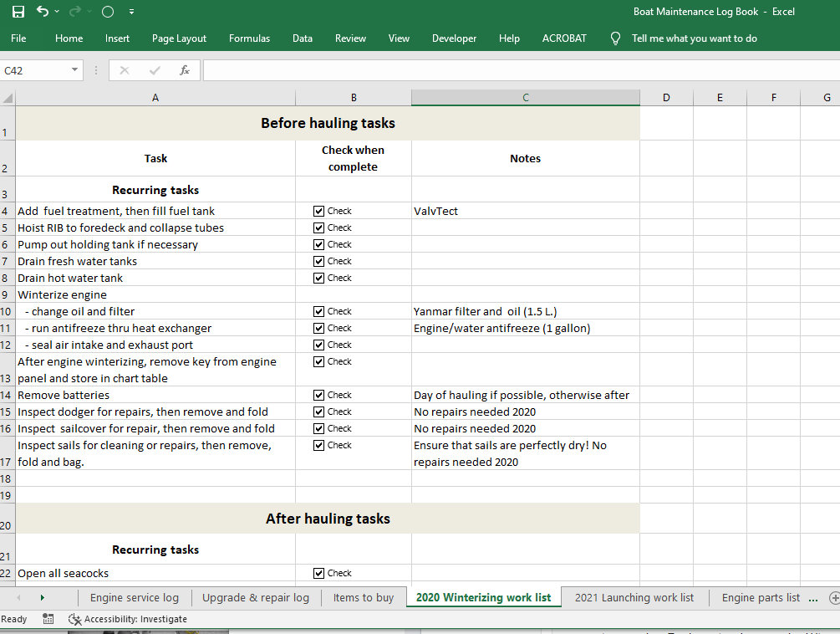Uncheck the Remove batteries checkbox
Image resolution: width=840 pixels, height=634 pixels.
pyautogui.click(x=318, y=395)
